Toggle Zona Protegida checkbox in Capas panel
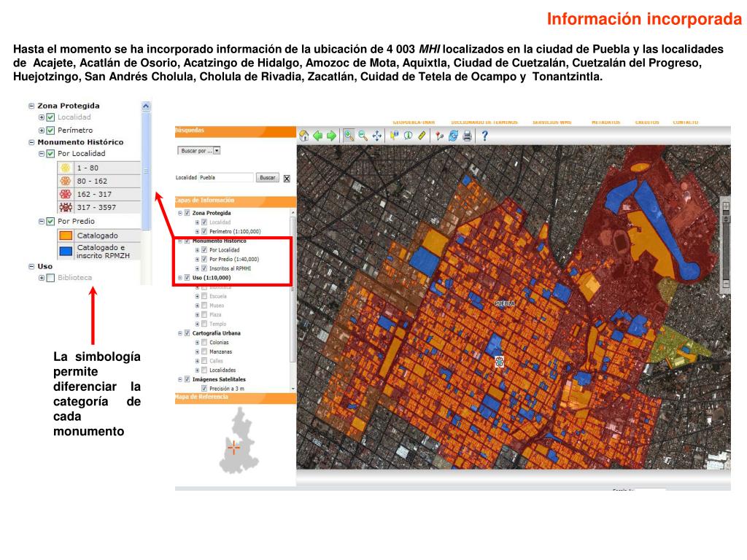This screenshot has width=747, height=560. [187, 213]
